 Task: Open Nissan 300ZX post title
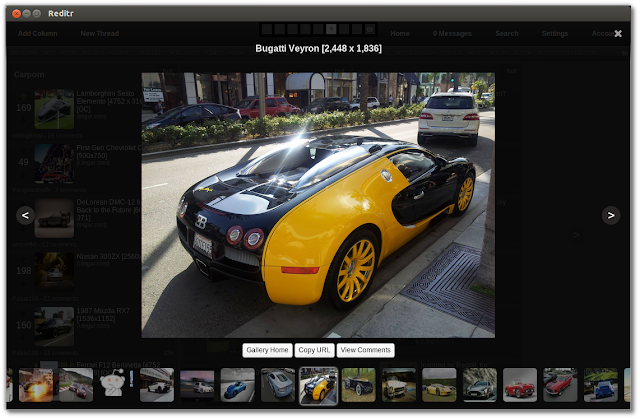(x=109, y=257)
